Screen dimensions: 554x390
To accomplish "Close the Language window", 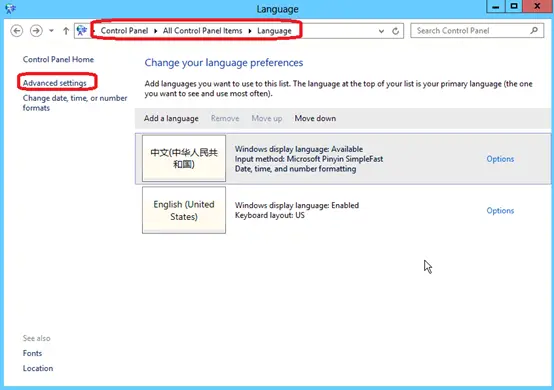I will 537,7.
